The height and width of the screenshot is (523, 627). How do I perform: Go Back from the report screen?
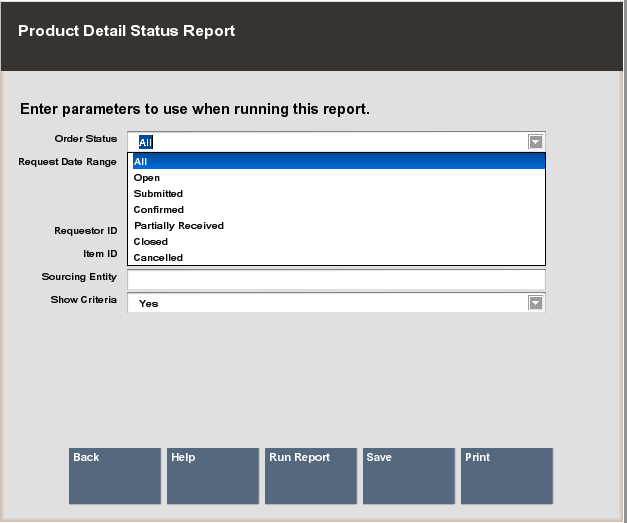[115, 476]
